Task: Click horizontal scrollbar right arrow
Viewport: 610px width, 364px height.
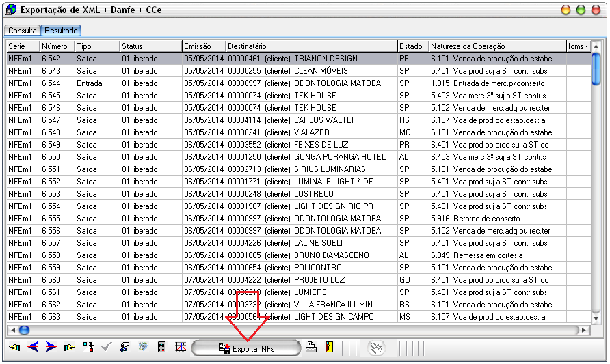Action: (583, 331)
